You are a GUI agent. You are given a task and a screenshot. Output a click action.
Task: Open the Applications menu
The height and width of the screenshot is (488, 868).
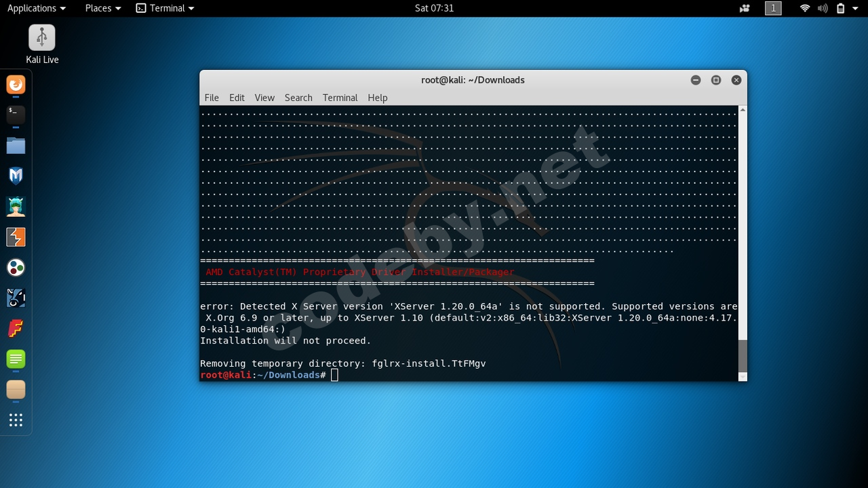click(37, 8)
